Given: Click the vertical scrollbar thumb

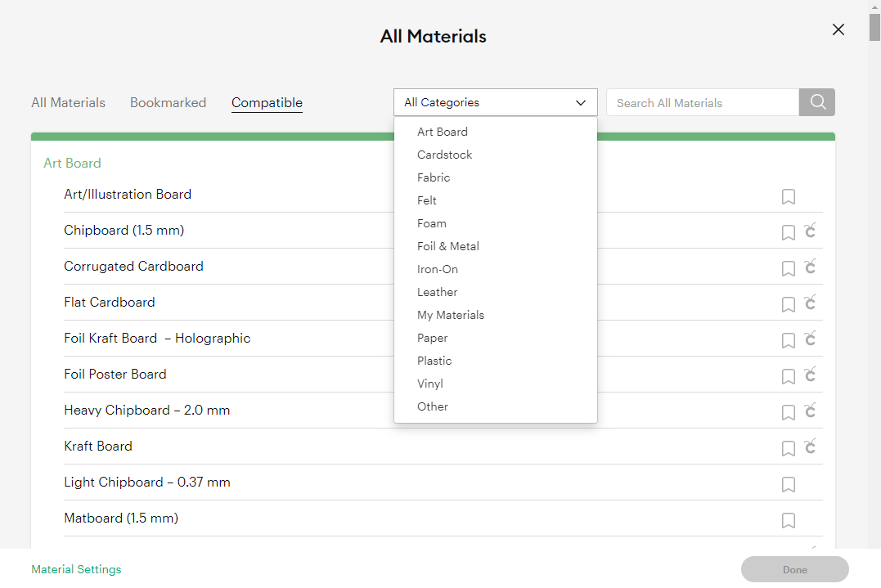Looking at the screenshot, I should [x=874, y=23].
